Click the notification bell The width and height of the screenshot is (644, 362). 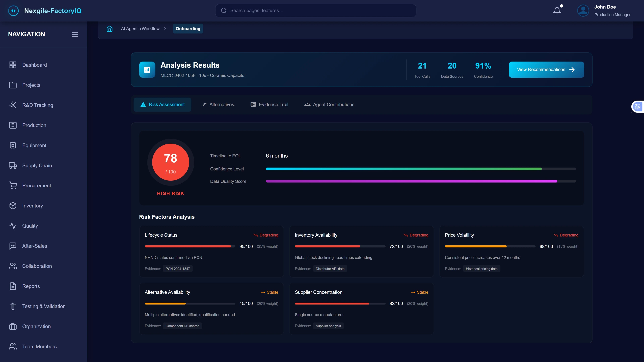pos(557,10)
